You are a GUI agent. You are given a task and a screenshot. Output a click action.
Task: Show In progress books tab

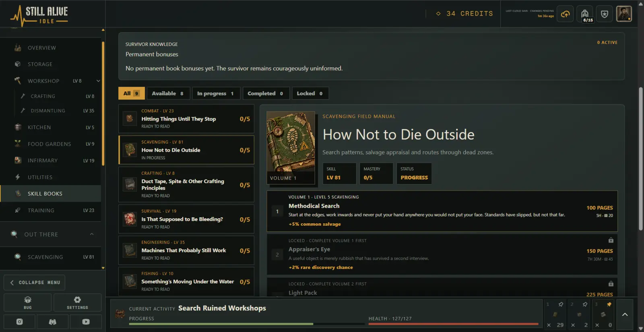click(x=216, y=93)
